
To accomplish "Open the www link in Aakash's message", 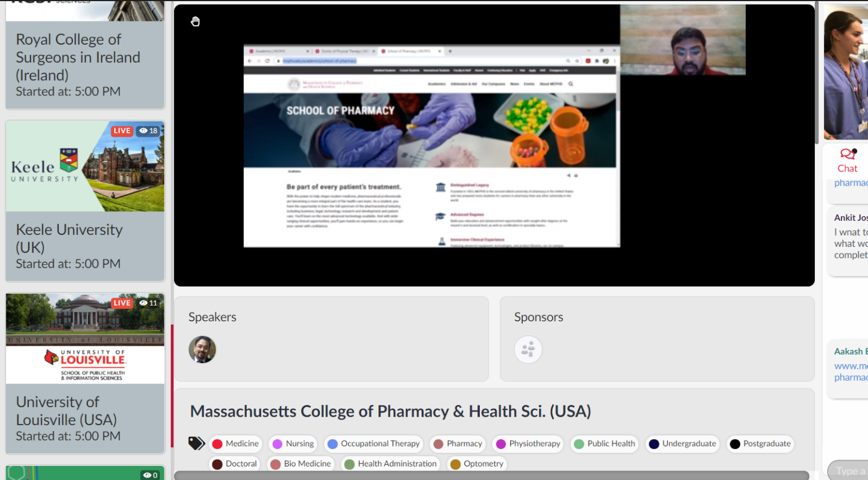I will 851,372.
